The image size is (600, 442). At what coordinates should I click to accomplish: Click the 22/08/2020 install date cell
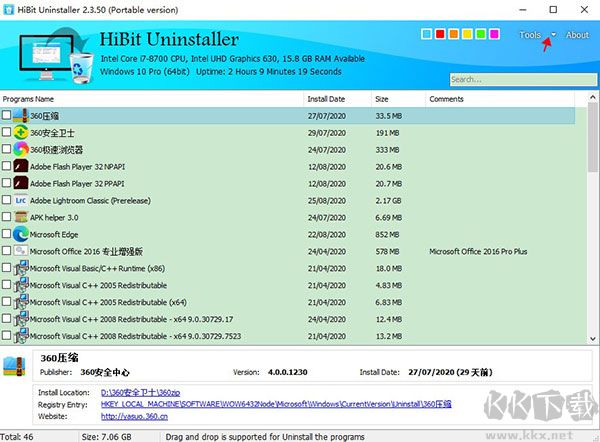[x=326, y=235]
